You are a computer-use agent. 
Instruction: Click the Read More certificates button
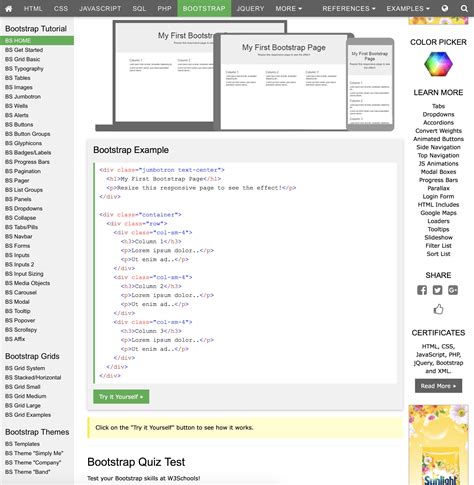tap(438, 386)
